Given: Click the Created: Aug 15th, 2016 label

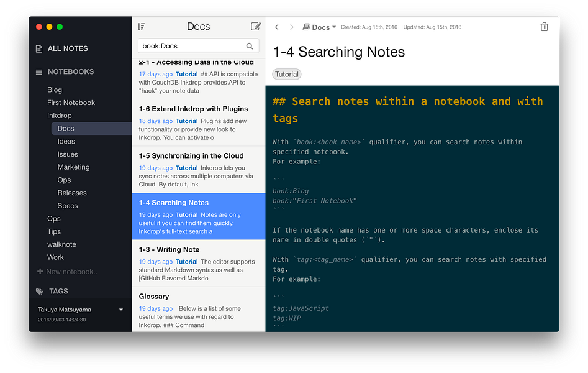Looking at the screenshot, I should 369,27.
